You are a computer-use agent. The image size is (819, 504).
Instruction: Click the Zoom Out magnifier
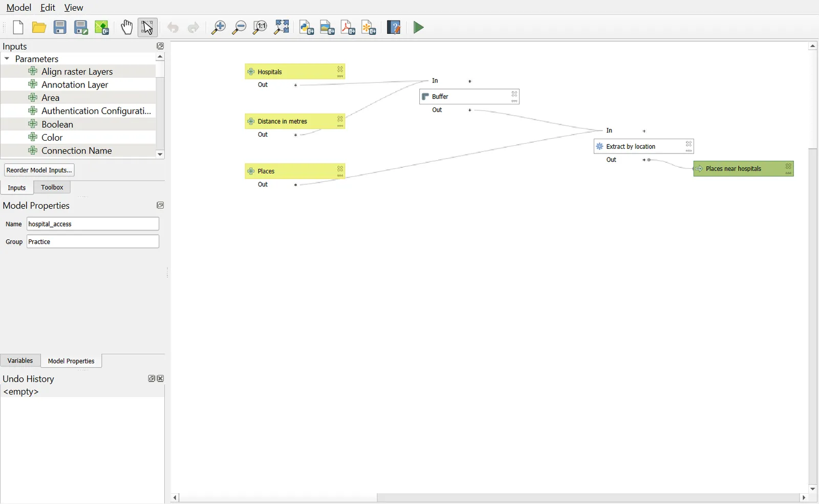click(239, 28)
